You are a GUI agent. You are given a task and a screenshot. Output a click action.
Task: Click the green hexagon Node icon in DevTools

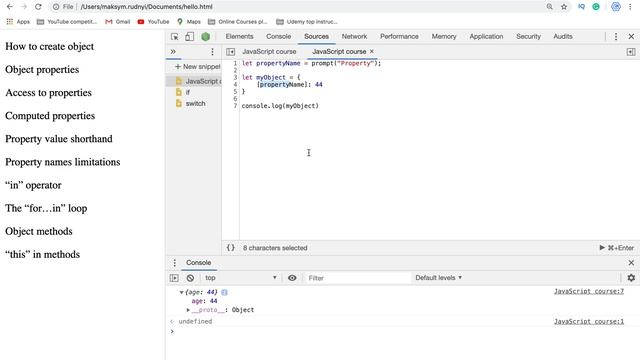205,37
